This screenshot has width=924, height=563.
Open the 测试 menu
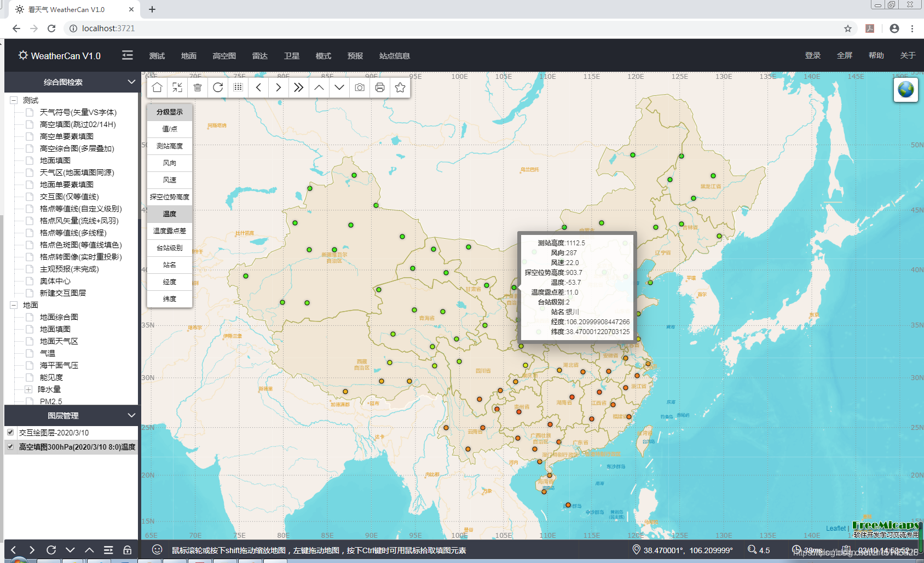157,56
